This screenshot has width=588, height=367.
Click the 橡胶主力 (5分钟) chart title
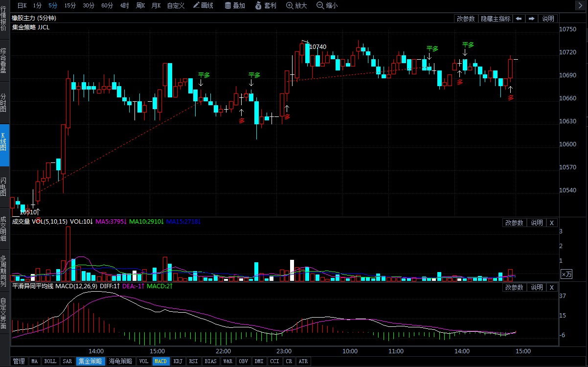[34, 19]
